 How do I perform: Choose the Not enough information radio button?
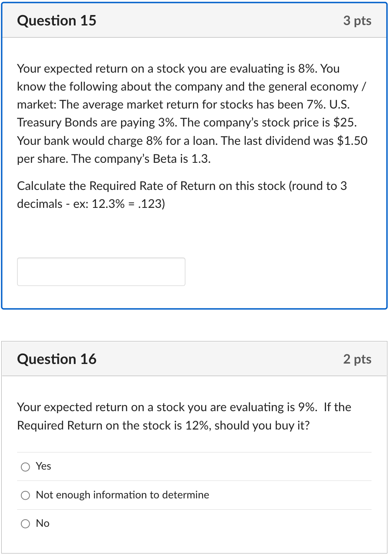(x=25, y=495)
